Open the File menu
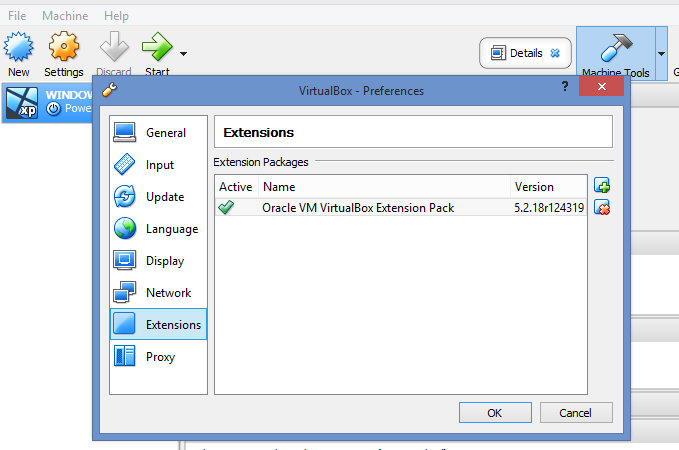The image size is (679, 450). [x=17, y=16]
